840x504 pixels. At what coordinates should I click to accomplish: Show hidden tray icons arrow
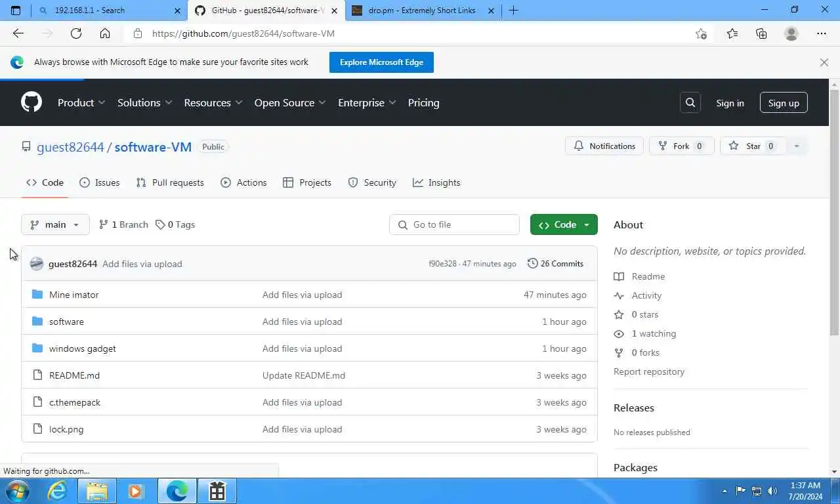point(724,491)
